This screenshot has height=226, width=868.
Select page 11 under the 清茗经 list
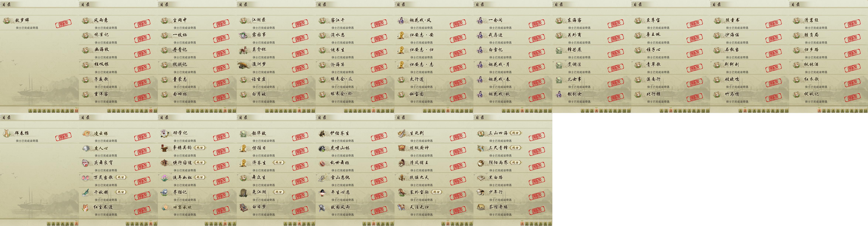pyautogui.click(x=866, y=110)
